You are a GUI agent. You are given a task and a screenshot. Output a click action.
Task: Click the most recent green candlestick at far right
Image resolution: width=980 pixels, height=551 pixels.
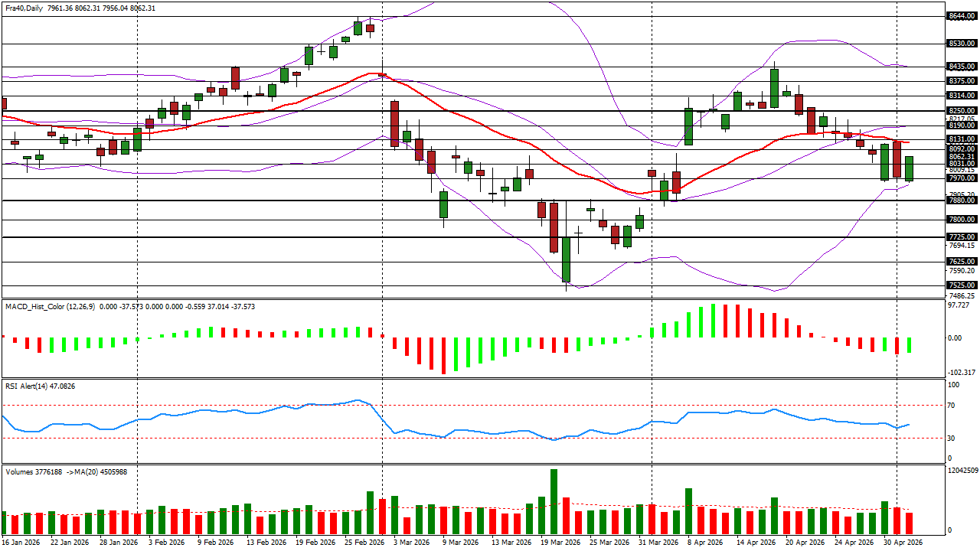click(x=909, y=168)
